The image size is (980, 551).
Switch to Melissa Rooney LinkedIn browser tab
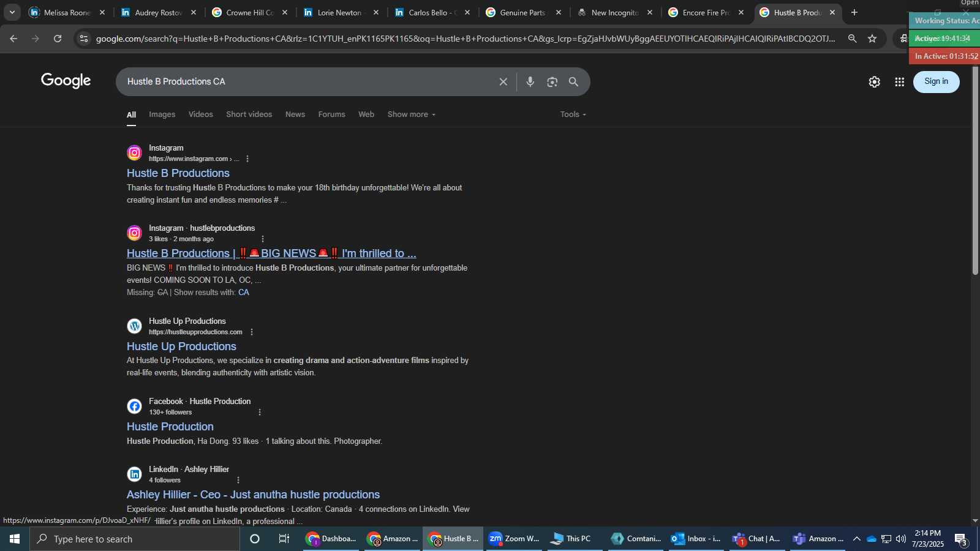point(68,12)
